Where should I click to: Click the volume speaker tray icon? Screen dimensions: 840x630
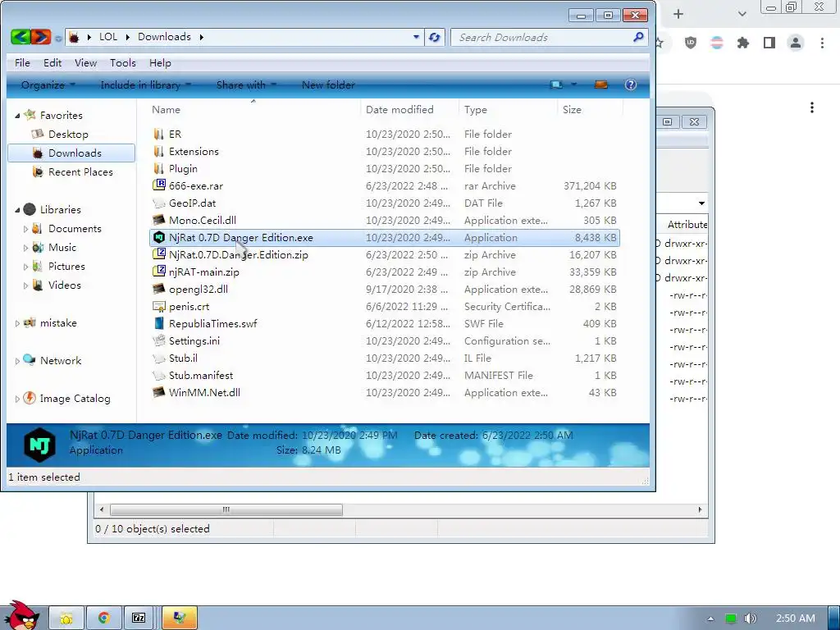(751, 619)
